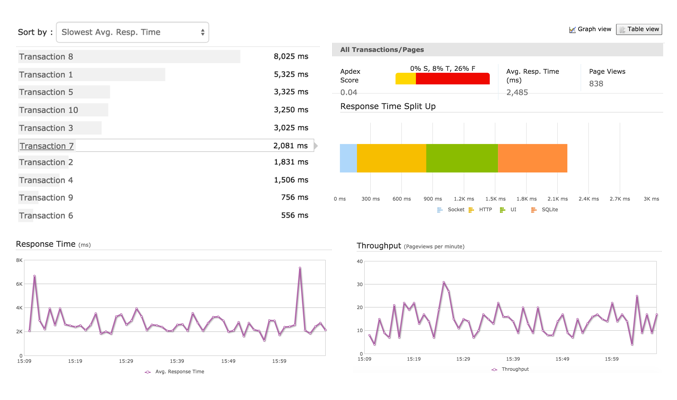677x400 pixels.
Task: Select Transaction 8 in the list
Action: (x=46, y=57)
